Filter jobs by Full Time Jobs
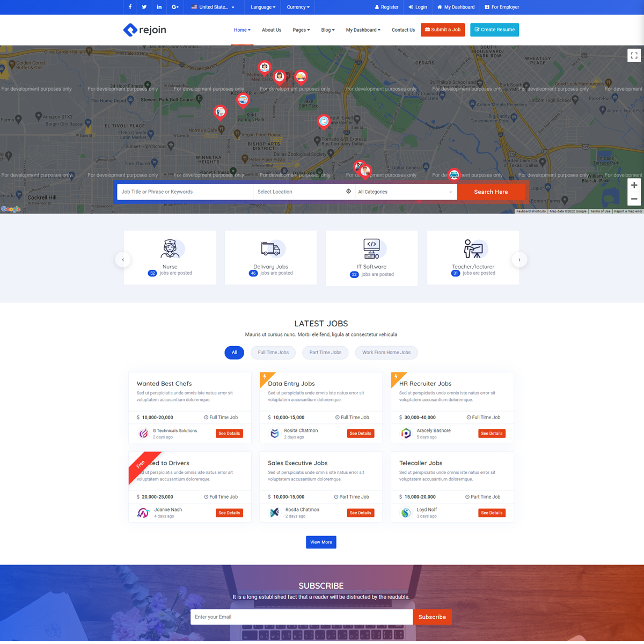The height and width of the screenshot is (644, 644). click(x=273, y=353)
